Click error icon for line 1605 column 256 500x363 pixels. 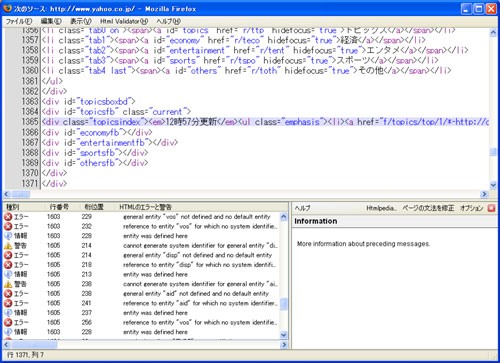click(8, 322)
